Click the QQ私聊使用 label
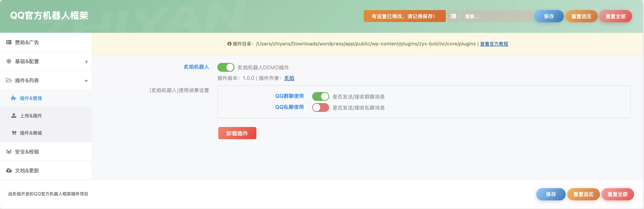Screen dimensions: 644x209 click(289, 107)
